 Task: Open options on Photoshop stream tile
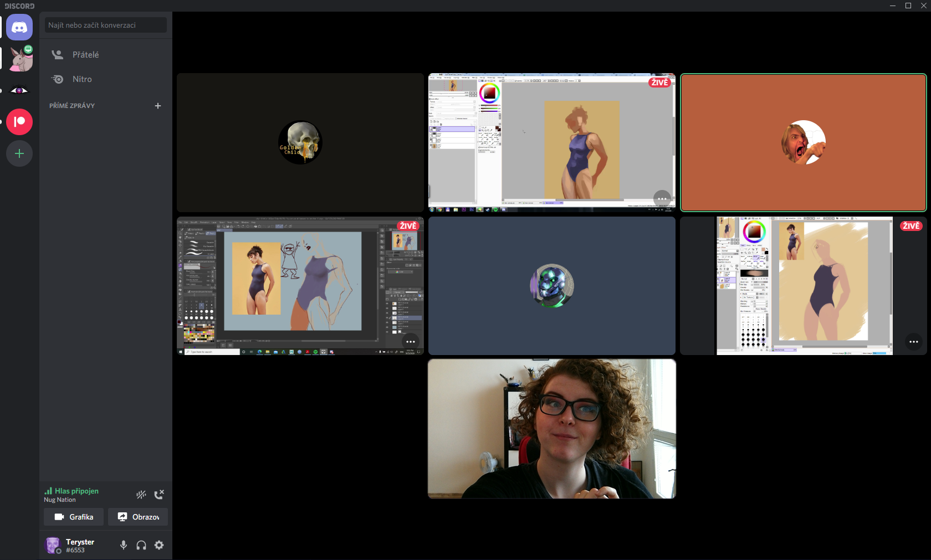410,342
